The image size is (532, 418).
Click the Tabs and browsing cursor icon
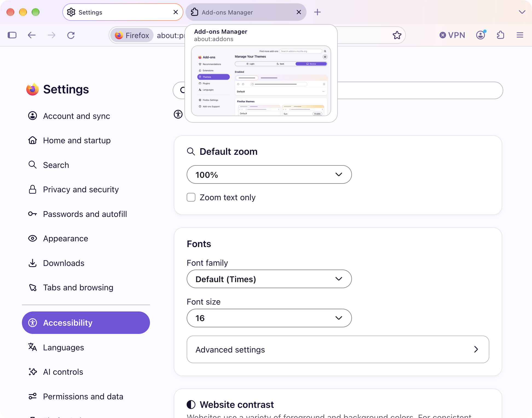(33, 288)
